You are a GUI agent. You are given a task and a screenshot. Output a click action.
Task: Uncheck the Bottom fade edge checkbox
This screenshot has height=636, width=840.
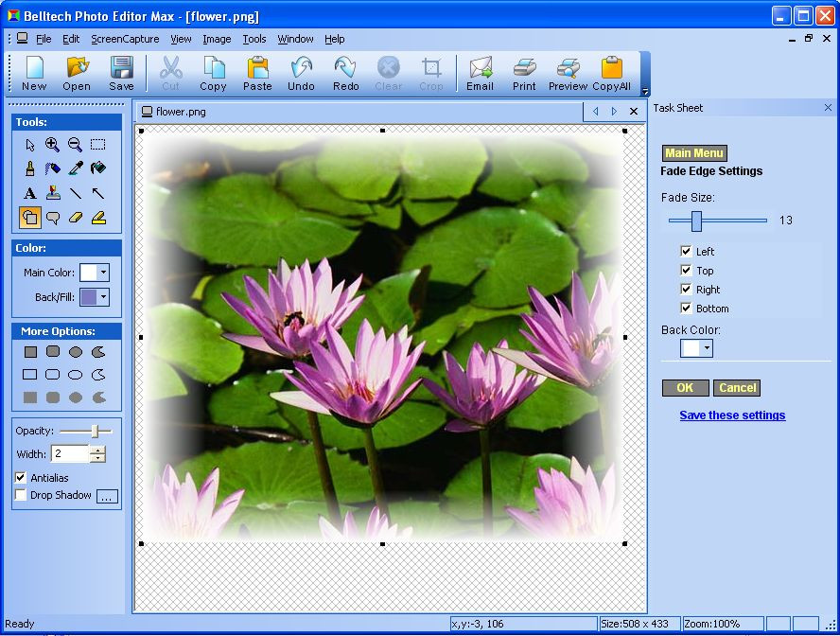click(686, 309)
